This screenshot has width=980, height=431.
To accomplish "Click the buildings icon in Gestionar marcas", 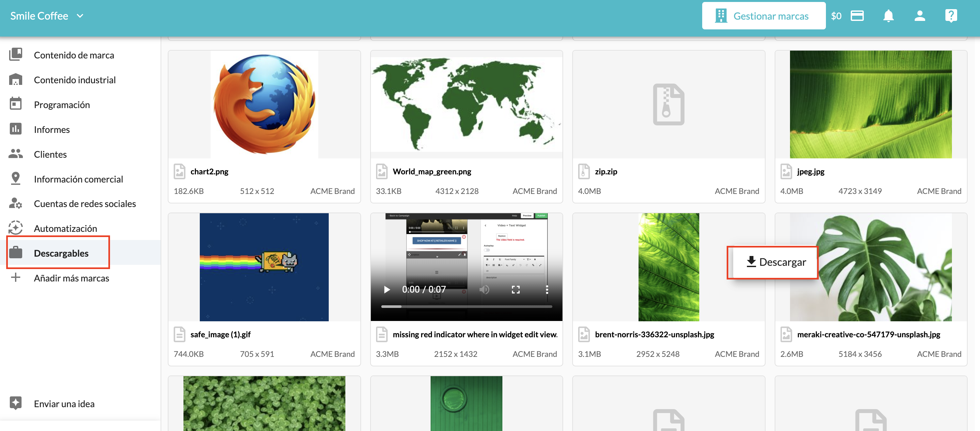I will click(x=720, y=16).
